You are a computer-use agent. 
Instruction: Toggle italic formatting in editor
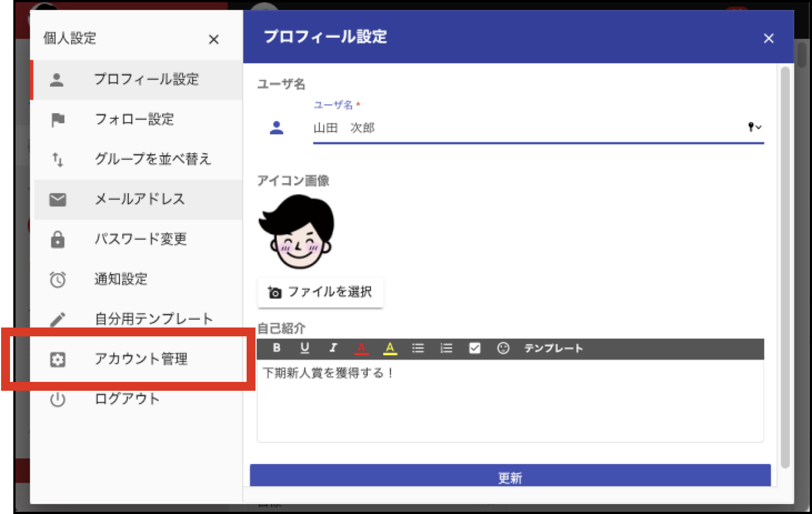click(333, 348)
